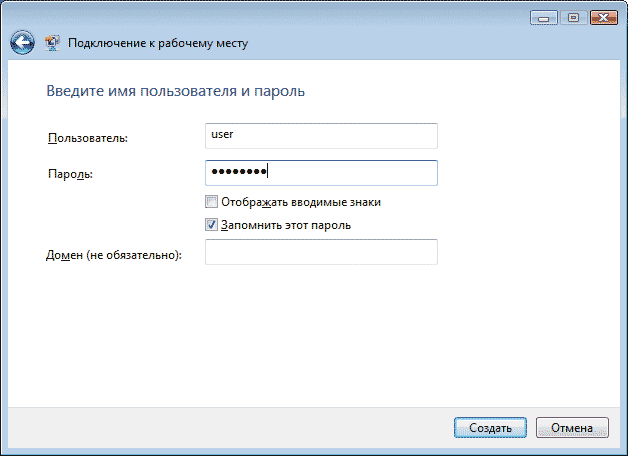Minimize the connection wizard window
The width and height of the screenshot is (628, 456).
point(544,17)
